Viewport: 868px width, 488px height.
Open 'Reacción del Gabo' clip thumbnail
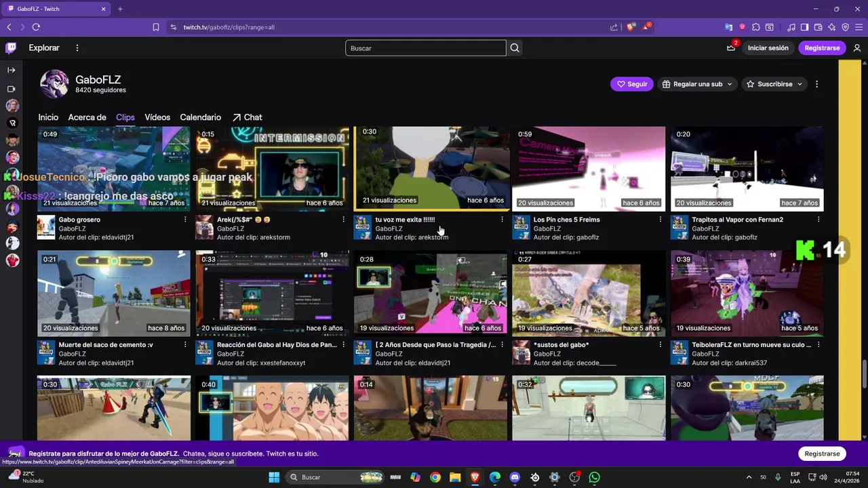[273, 293]
